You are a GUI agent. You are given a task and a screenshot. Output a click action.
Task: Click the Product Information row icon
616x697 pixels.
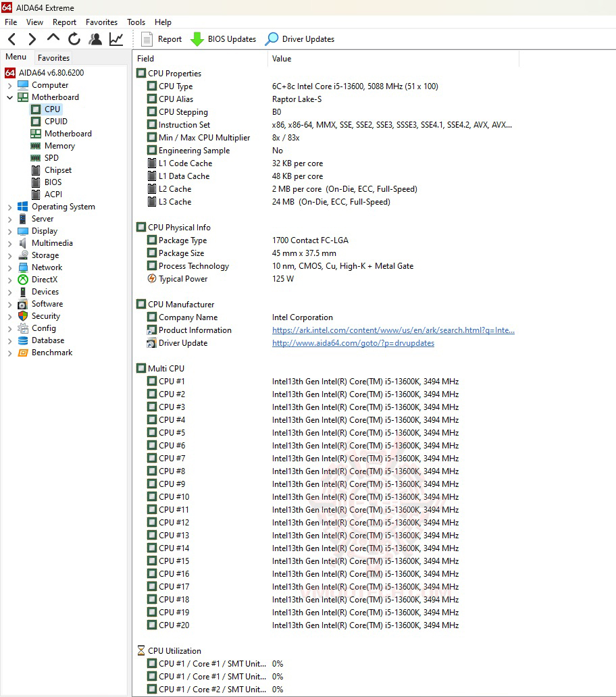[152, 330]
